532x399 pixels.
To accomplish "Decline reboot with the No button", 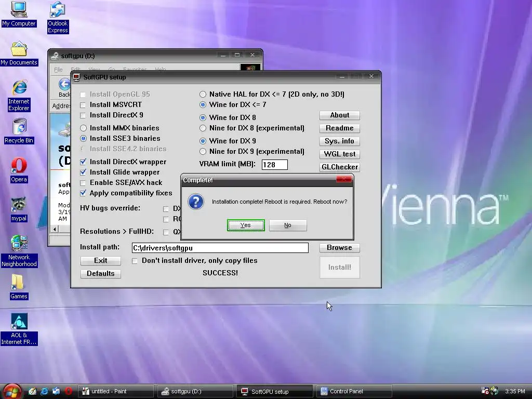I will tap(288, 225).
